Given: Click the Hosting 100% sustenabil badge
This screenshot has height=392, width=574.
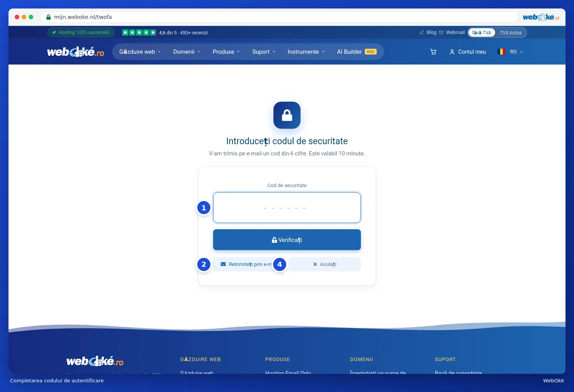Looking at the screenshot, I should tap(81, 32).
